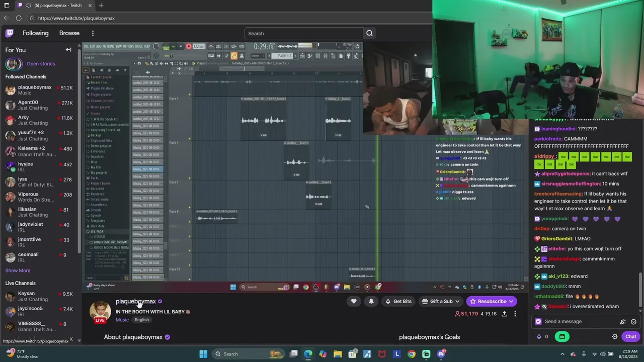This screenshot has height=362, width=644.
Task: Open File Explorer from bottom taskbar
Action: (x=338, y=354)
